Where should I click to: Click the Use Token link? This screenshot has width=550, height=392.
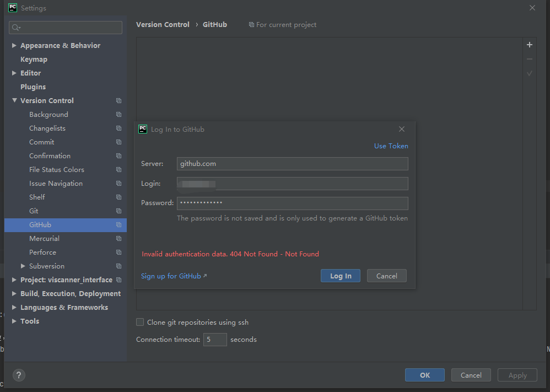pos(391,146)
